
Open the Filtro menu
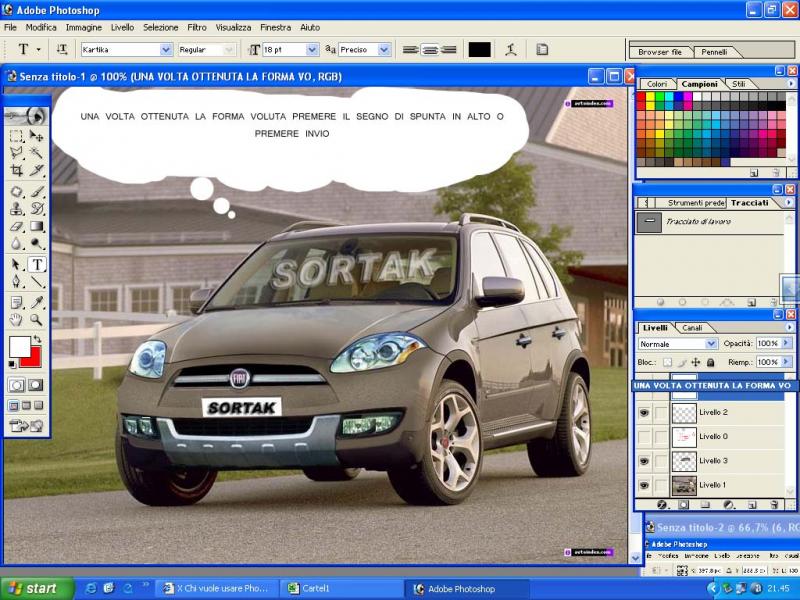click(197, 28)
